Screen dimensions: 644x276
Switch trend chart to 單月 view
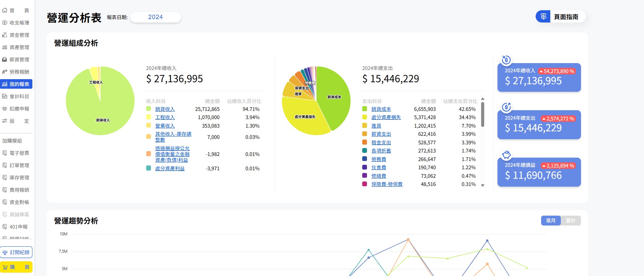click(x=551, y=221)
